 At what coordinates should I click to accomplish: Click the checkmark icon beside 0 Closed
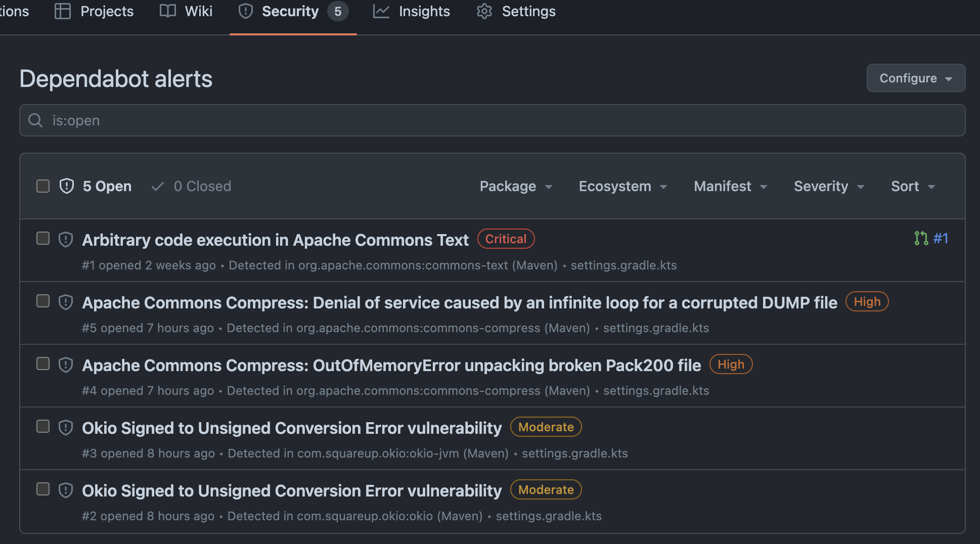(158, 187)
